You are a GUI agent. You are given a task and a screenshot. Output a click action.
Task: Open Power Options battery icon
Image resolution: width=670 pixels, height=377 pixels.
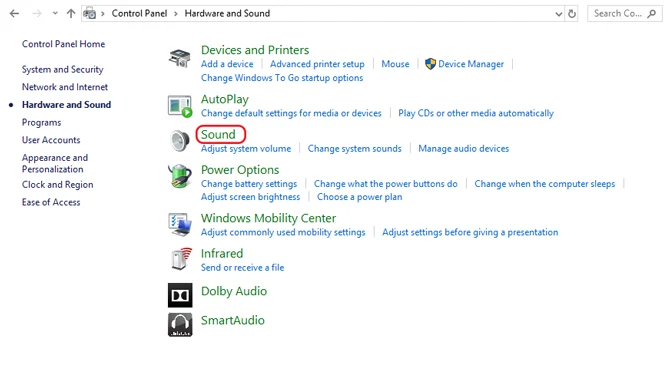point(179,176)
